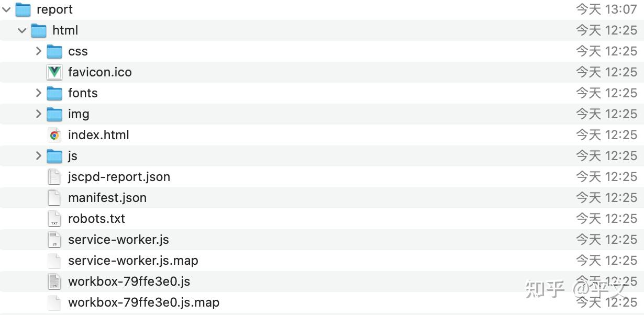
Task: Click the Chrome icon beside index.html
Action: tap(54, 135)
